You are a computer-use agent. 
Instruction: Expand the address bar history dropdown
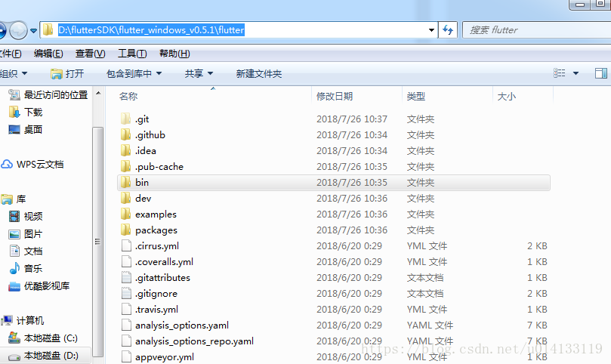click(x=431, y=30)
